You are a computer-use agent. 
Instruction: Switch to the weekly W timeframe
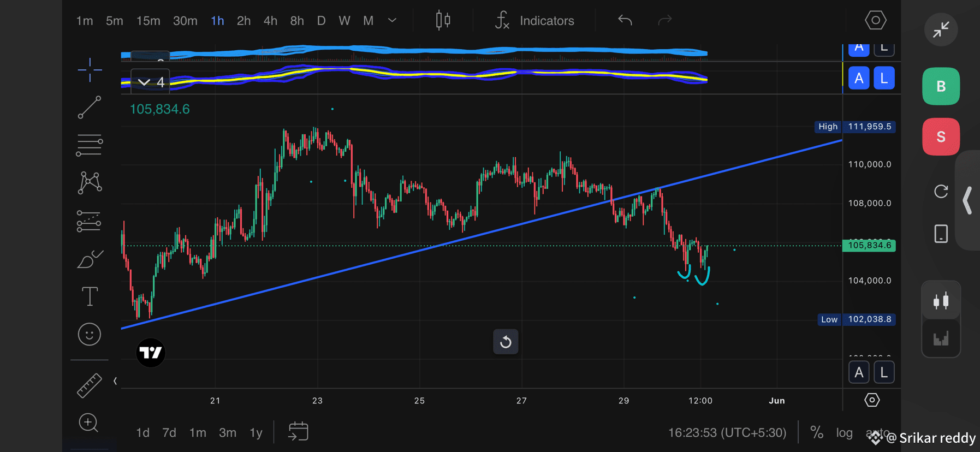coord(344,21)
